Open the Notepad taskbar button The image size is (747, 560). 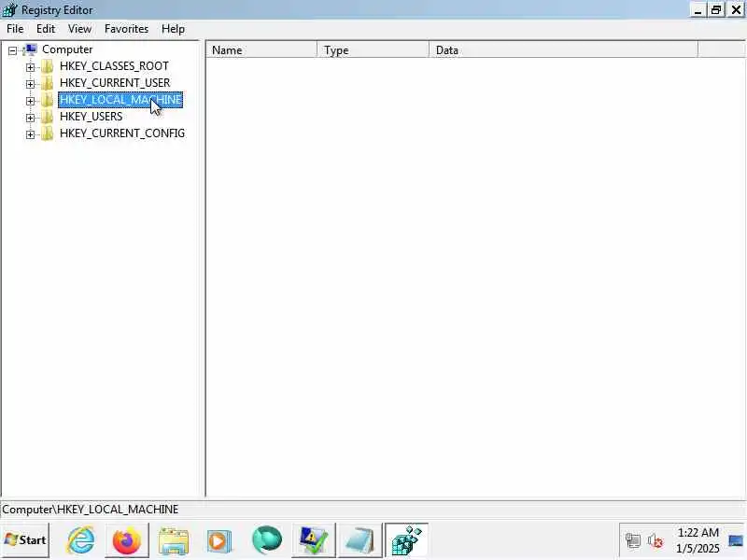coord(359,540)
